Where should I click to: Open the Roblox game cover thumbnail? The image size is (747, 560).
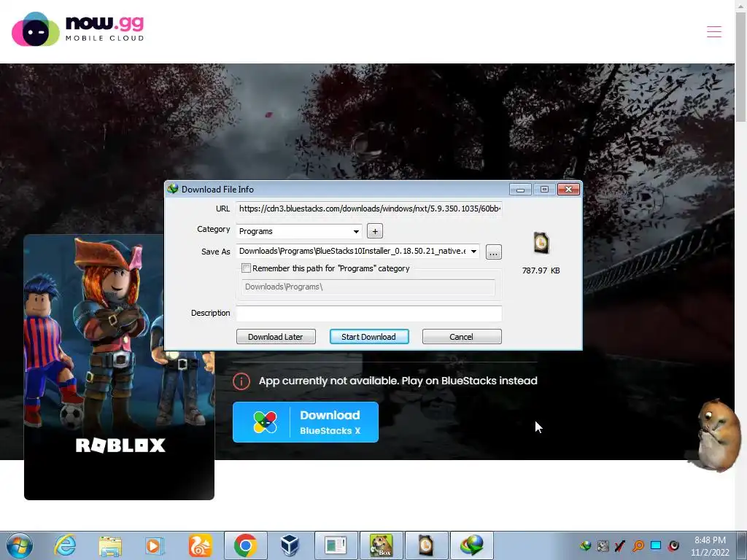[x=119, y=367]
